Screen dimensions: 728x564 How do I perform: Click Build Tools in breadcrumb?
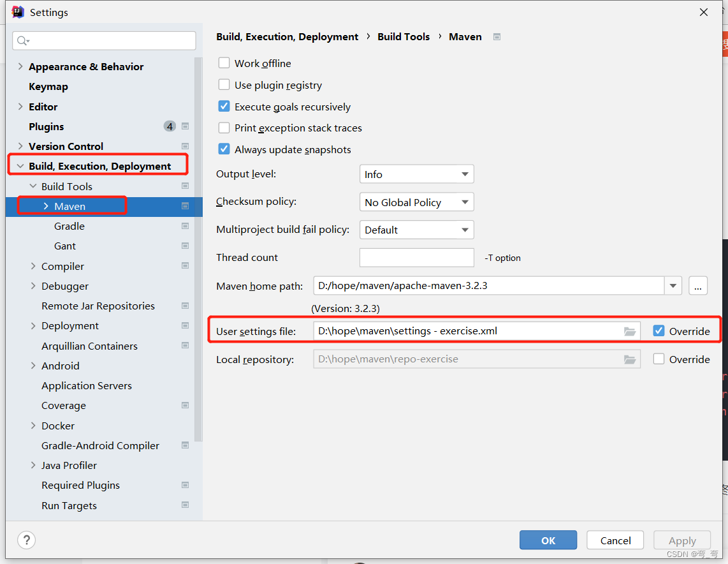[404, 37]
